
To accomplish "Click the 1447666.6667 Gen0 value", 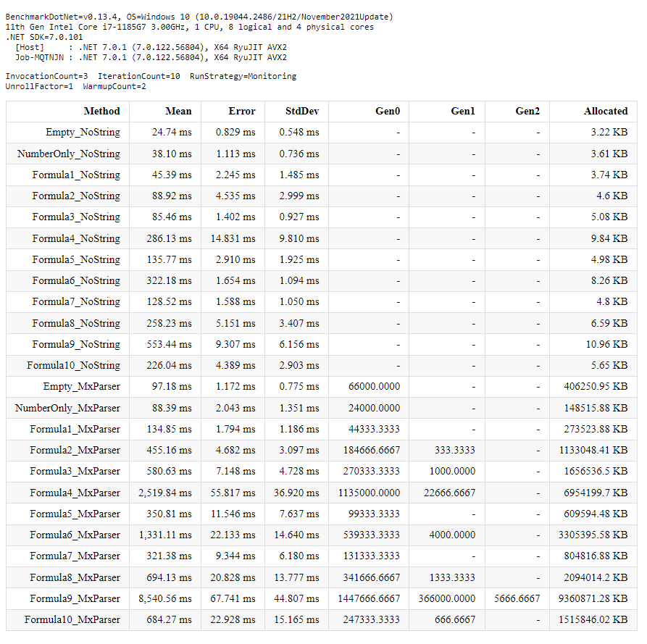I will point(370,598).
